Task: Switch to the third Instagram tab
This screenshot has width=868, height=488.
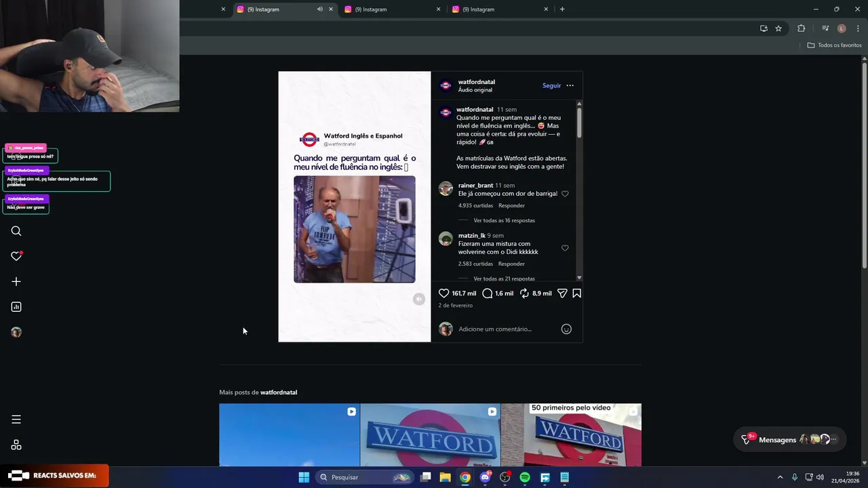Action: click(x=500, y=9)
